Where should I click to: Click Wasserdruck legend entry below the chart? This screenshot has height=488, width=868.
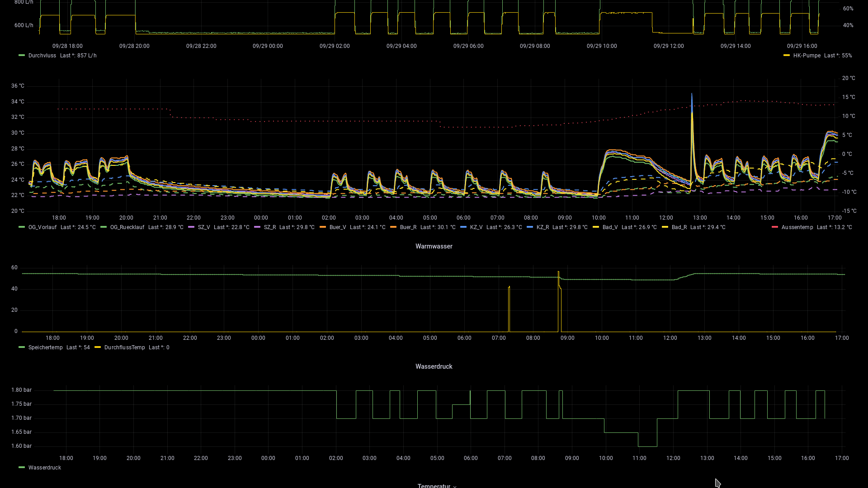coord(44,468)
